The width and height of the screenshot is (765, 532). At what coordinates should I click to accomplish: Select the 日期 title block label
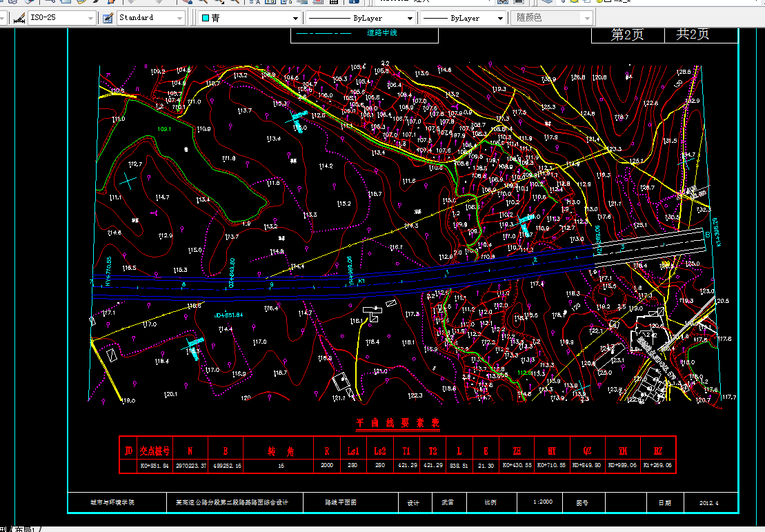tap(664, 503)
